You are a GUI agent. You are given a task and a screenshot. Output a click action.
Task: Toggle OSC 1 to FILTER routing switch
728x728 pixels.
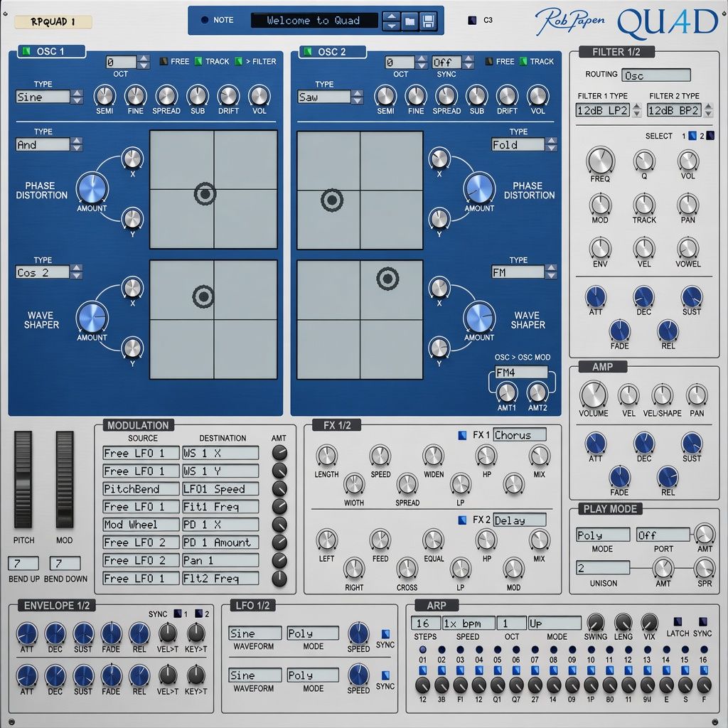pyautogui.click(x=239, y=61)
